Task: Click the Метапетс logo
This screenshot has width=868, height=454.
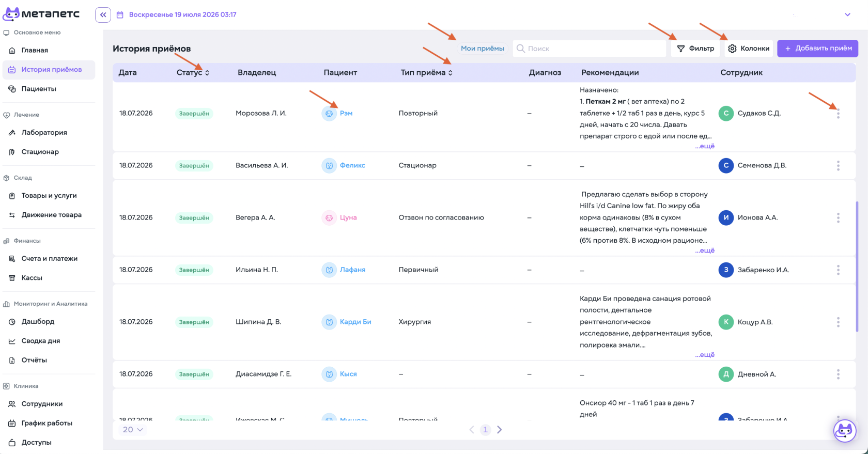Action: pyautogui.click(x=41, y=14)
